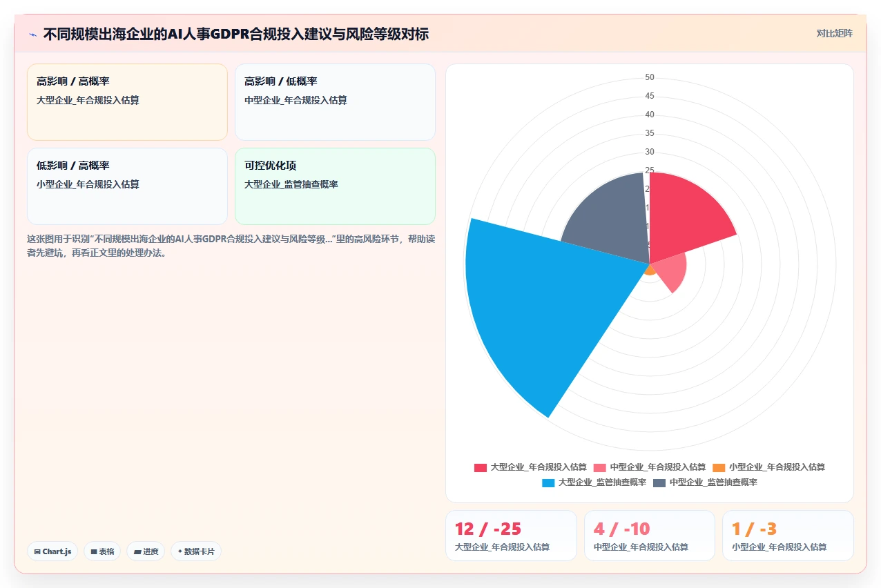Click the axis label 30 on chart
Viewport: 881px width, 588px height.
pyautogui.click(x=650, y=152)
